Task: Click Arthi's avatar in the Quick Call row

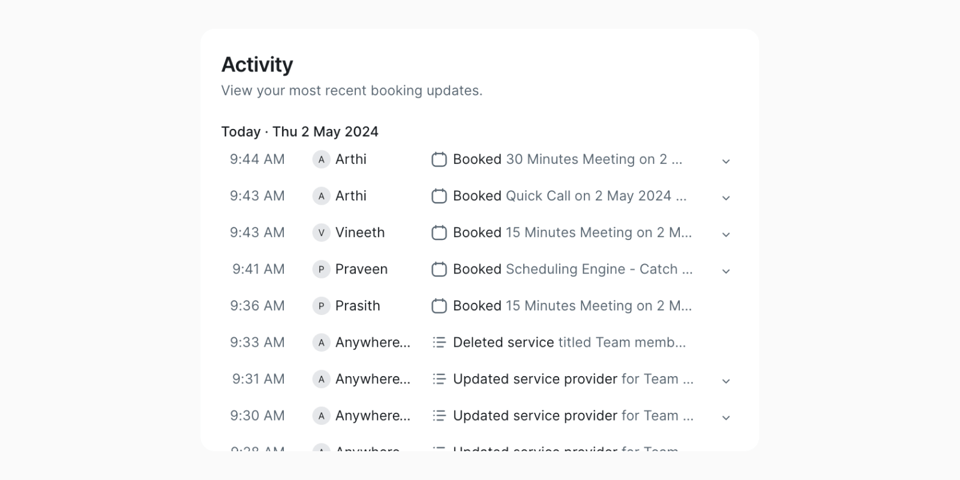Action: tap(321, 196)
